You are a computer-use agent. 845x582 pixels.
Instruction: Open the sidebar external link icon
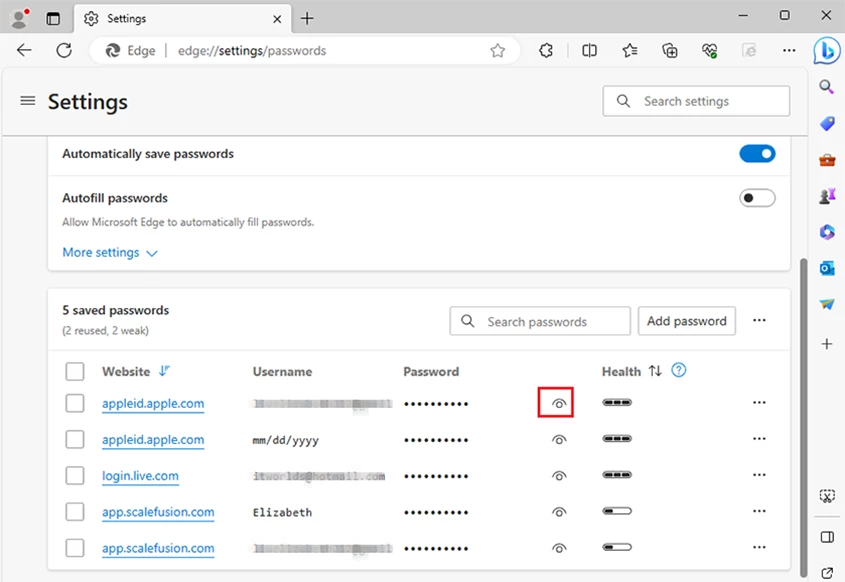click(827, 573)
